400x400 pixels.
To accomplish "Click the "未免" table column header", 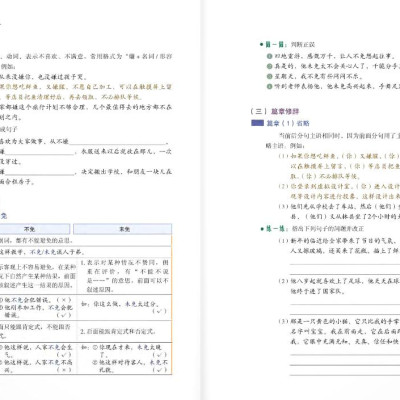I will coord(123,229).
